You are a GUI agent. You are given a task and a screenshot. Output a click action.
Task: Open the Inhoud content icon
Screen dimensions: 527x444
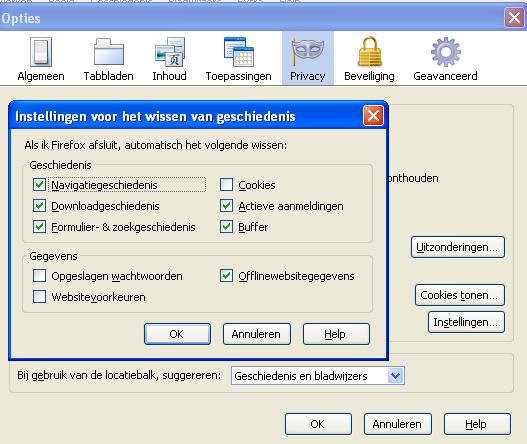[x=170, y=52]
